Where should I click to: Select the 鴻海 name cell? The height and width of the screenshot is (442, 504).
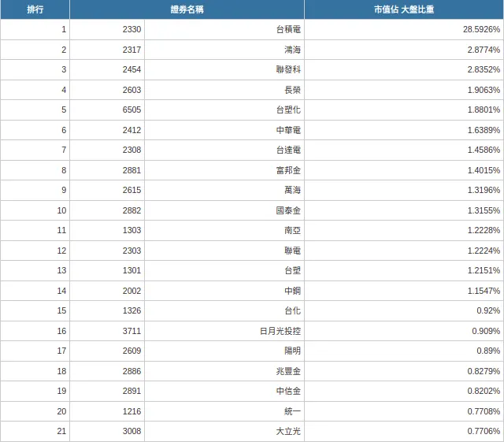pos(224,50)
